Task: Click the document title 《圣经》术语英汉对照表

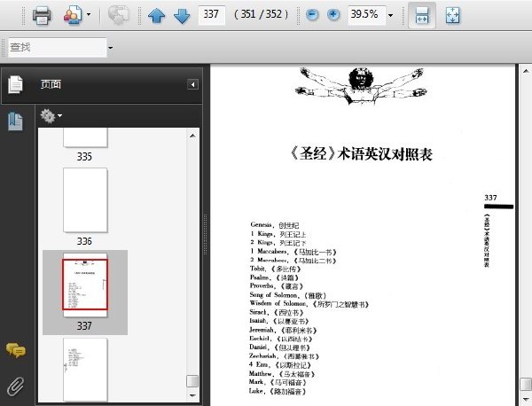Action: pos(360,154)
